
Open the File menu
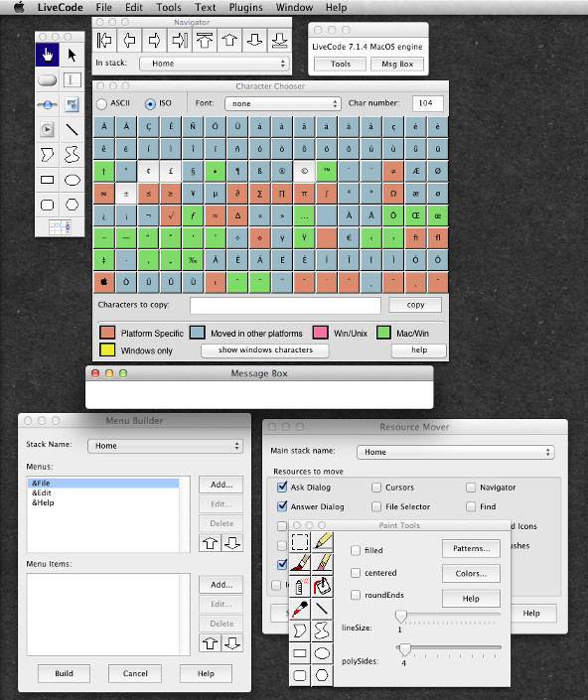tap(104, 8)
